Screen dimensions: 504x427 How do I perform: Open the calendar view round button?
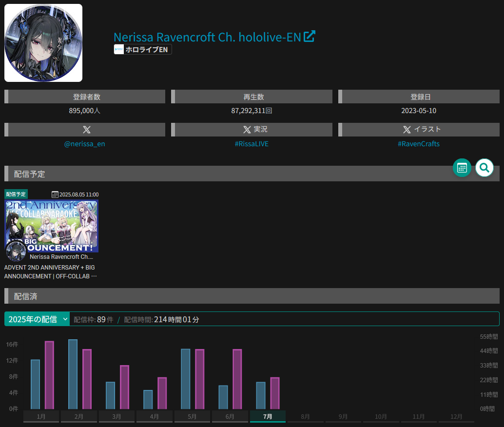click(462, 168)
